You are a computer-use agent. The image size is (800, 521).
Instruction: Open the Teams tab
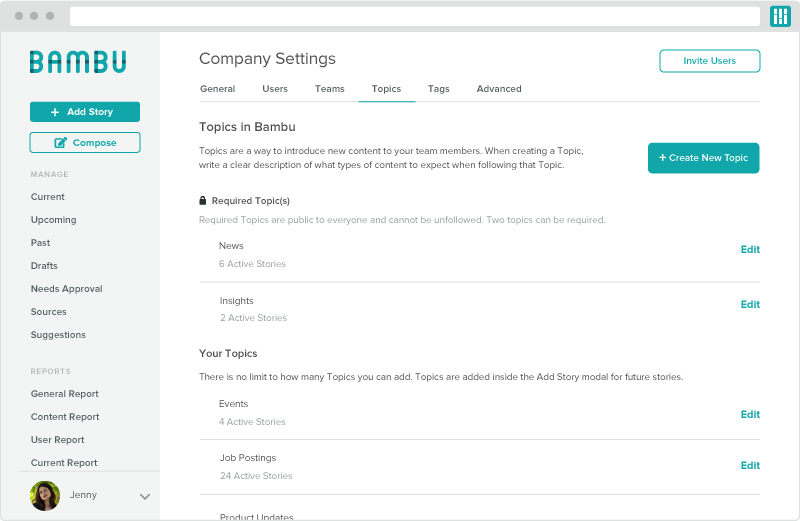tap(330, 89)
